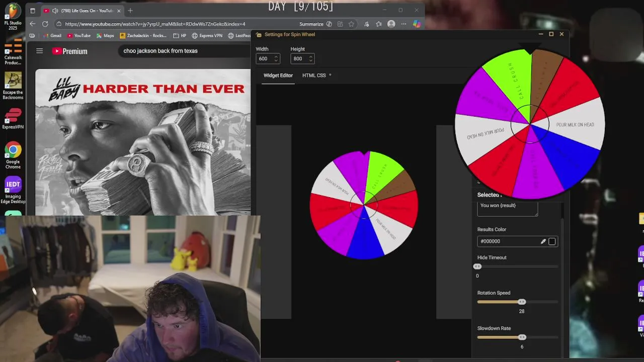This screenshot has width=644, height=362.
Task: Click the Rotation Speed slider handle
Action: coord(522,302)
